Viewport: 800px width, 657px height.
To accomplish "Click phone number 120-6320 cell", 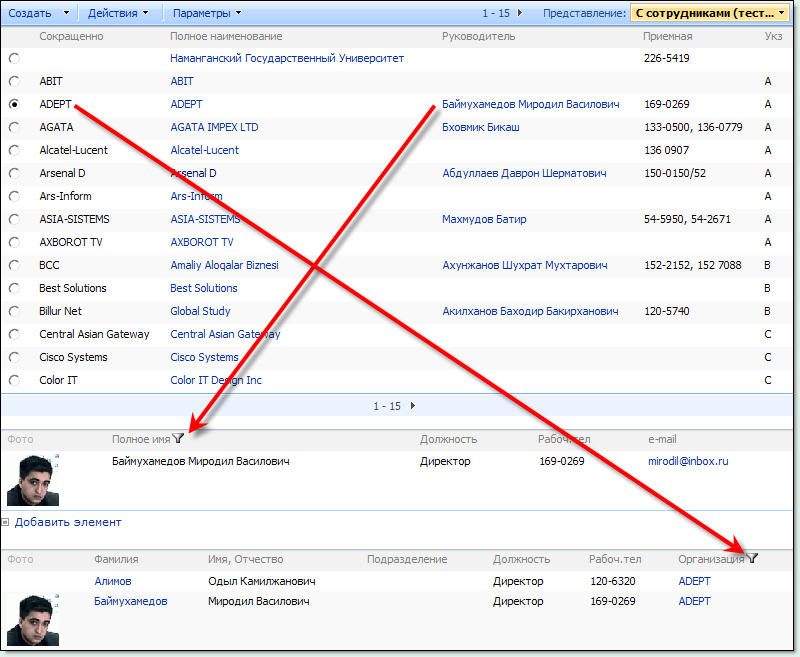I will click(x=613, y=581).
